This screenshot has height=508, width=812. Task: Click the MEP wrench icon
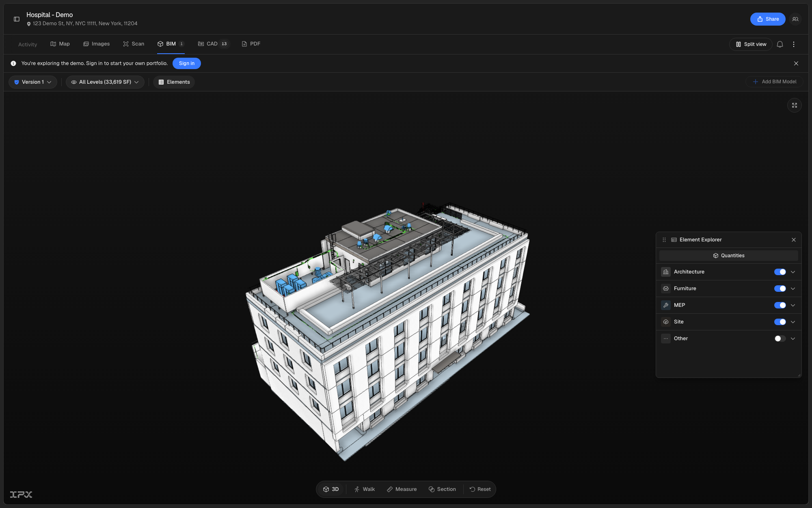click(666, 305)
